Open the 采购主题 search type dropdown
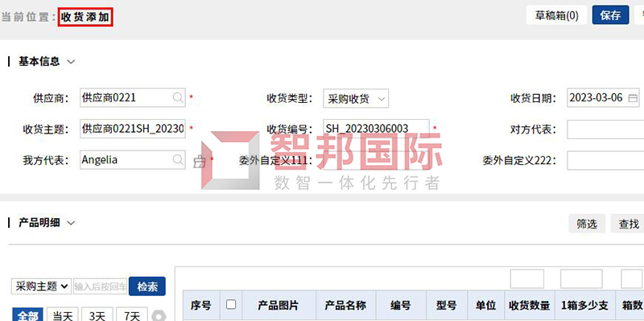The width and height of the screenshot is (644, 321). (x=41, y=286)
